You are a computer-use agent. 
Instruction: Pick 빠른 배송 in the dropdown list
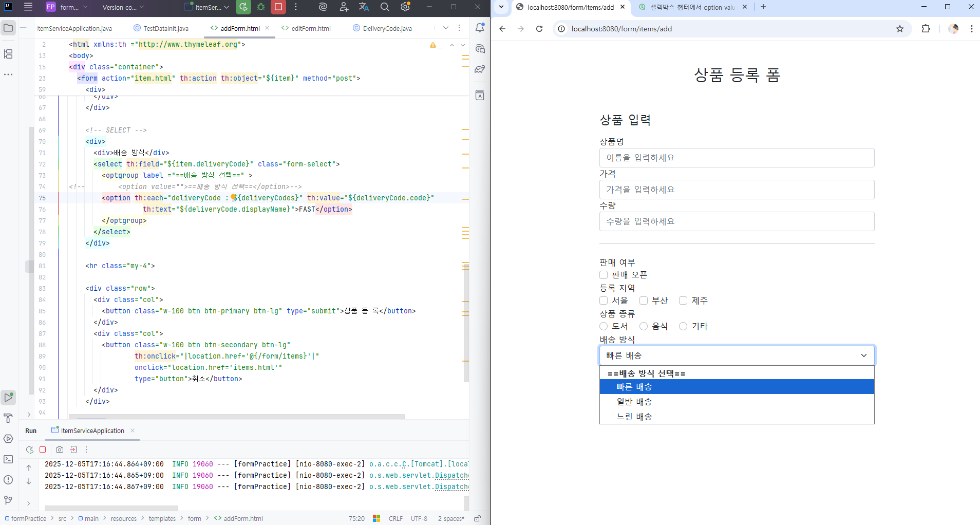point(737,387)
